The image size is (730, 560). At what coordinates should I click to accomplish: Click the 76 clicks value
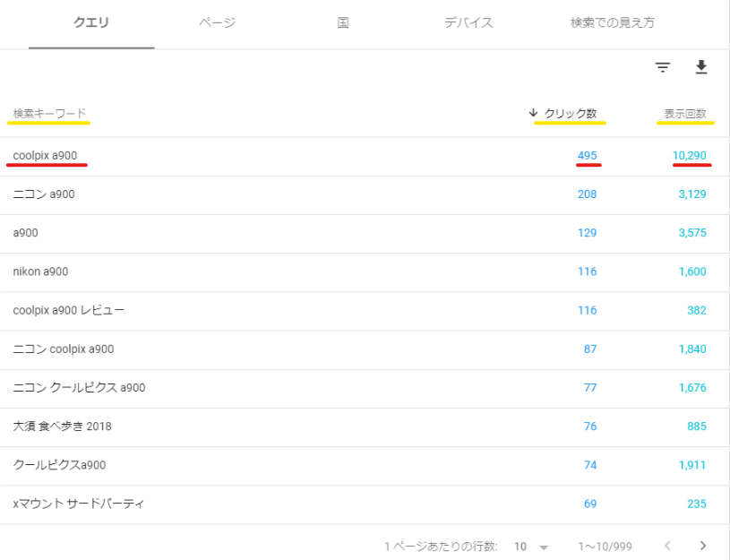(x=590, y=426)
